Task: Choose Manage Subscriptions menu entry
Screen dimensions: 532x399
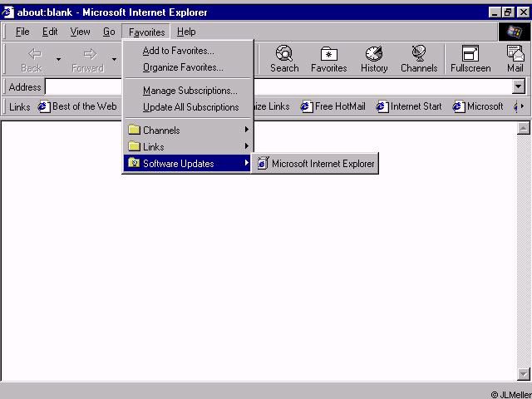Action: [x=188, y=91]
